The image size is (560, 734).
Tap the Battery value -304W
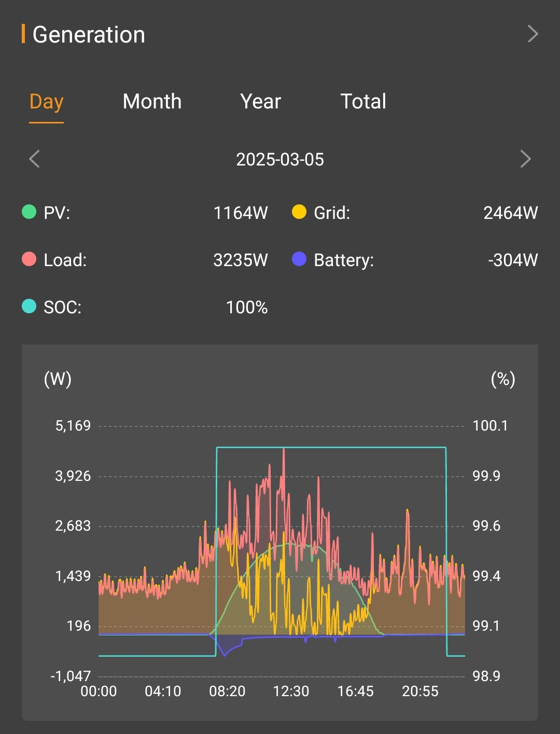pos(513,260)
